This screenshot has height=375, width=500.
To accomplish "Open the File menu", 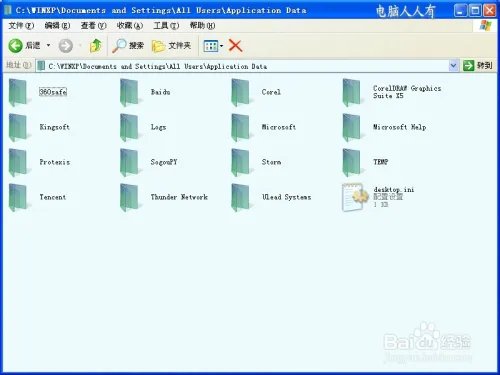I will click(x=21, y=25).
